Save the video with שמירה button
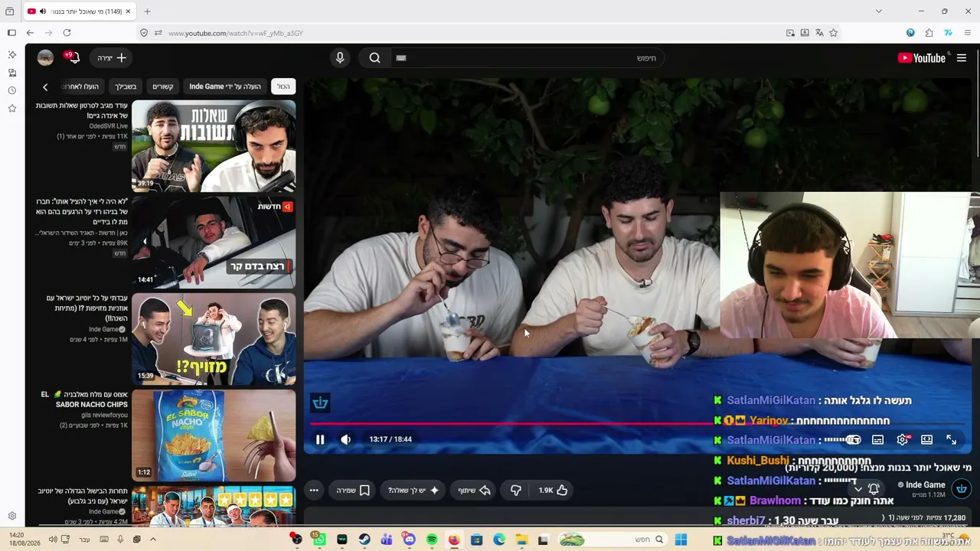This screenshot has height=551, width=980. (353, 490)
